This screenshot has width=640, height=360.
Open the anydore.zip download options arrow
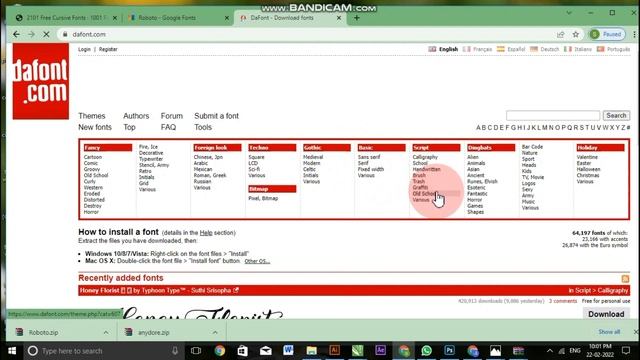click(x=215, y=333)
